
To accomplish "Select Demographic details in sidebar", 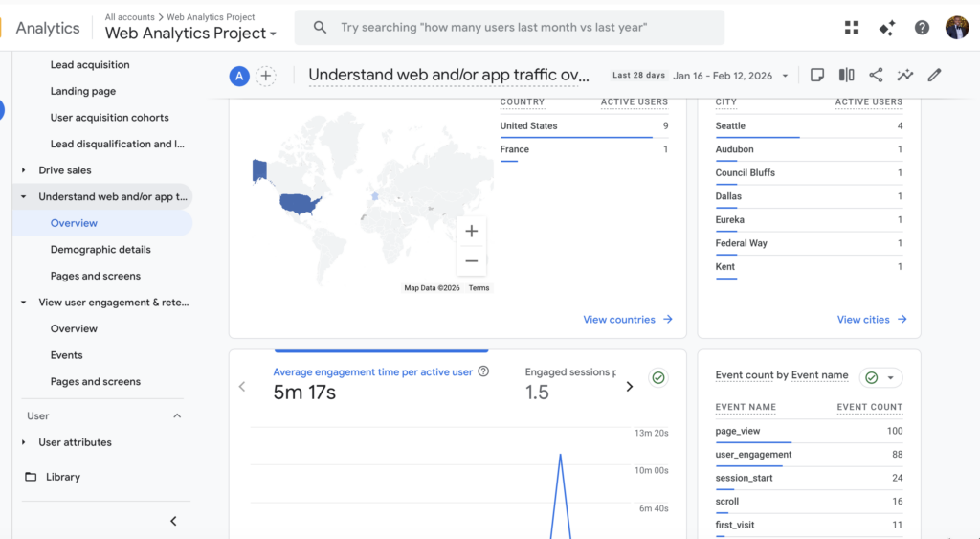I will coord(100,250).
